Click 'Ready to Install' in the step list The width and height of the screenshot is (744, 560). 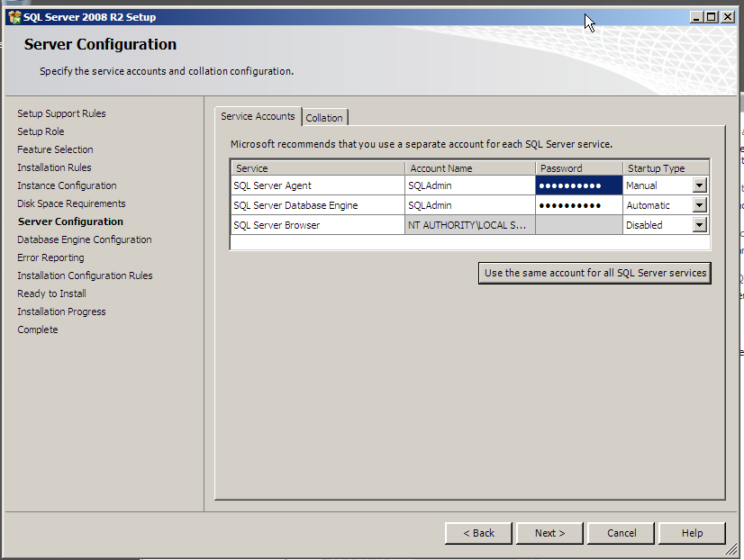[x=51, y=294]
